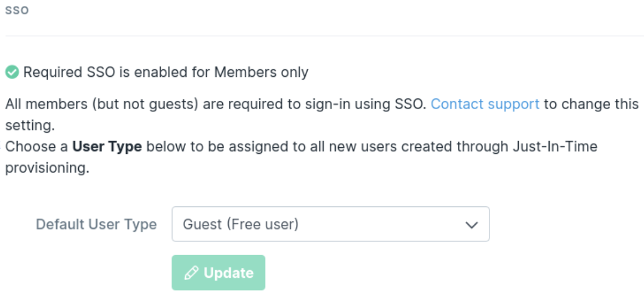Click the divider line below SSO heading
The width and height of the screenshot is (644, 295).
pos(324,36)
